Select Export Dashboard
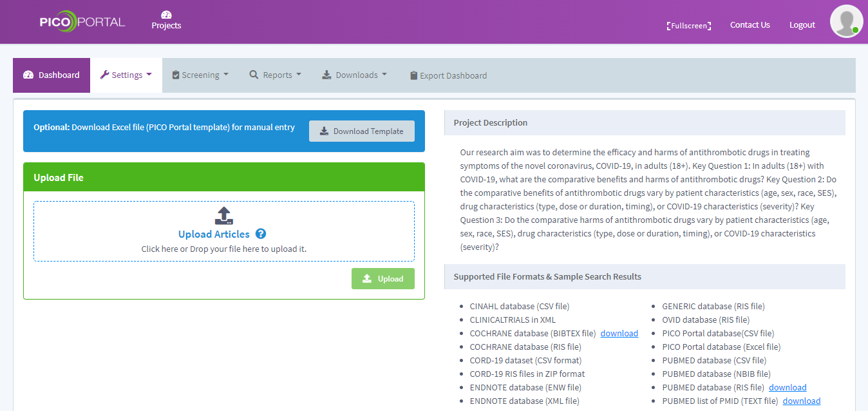 point(448,75)
